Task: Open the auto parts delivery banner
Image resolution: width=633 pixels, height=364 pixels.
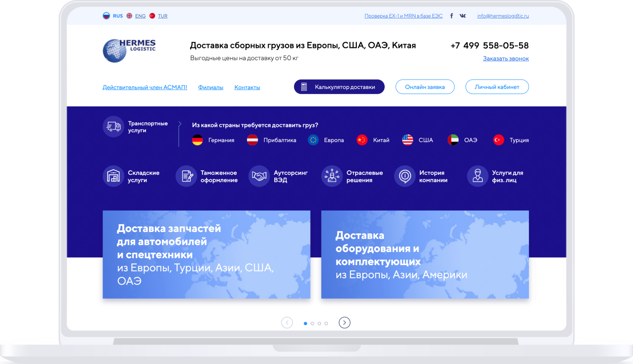Action: (x=206, y=254)
